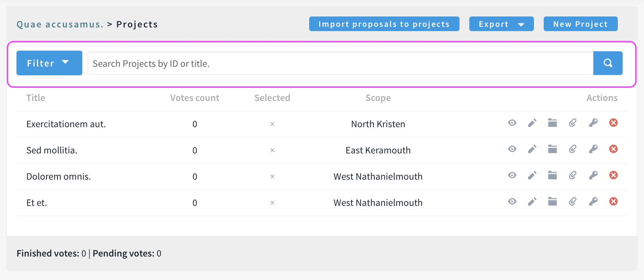Preview Dolorem omnis. with eye icon
The width and height of the screenshot is (644, 280).
(512, 175)
